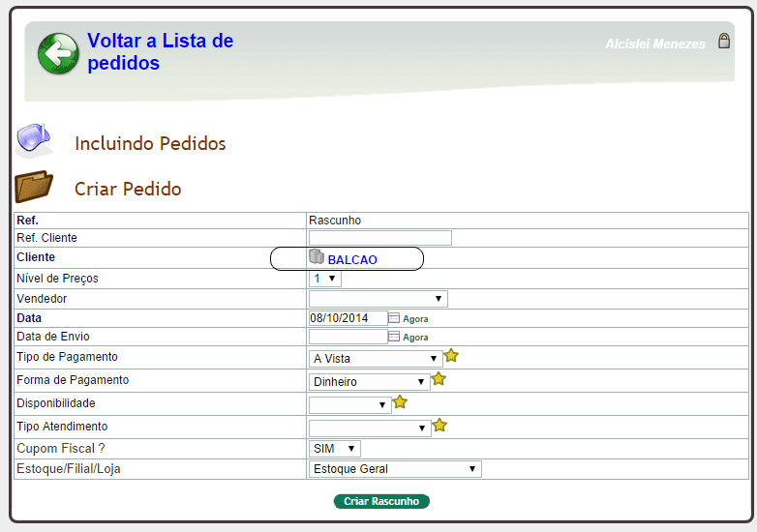Select the Rascunho reference text

335,221
